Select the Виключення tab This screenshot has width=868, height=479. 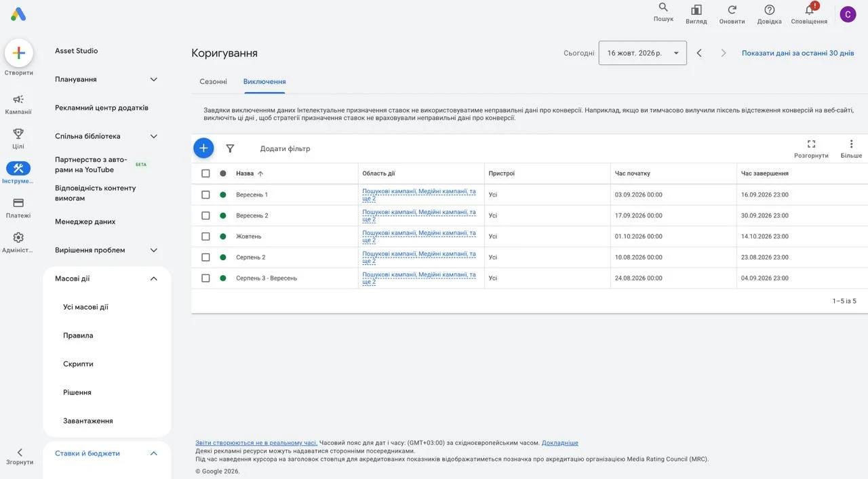click(264, 81)
